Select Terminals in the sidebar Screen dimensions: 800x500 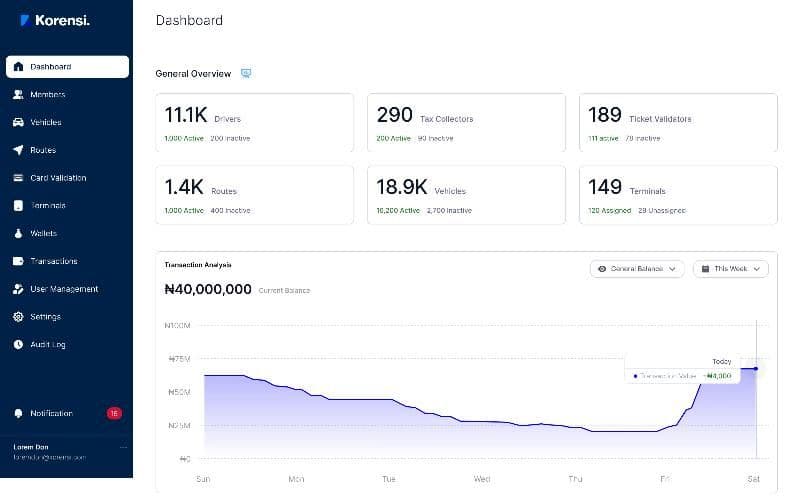(x=48, y=206)
